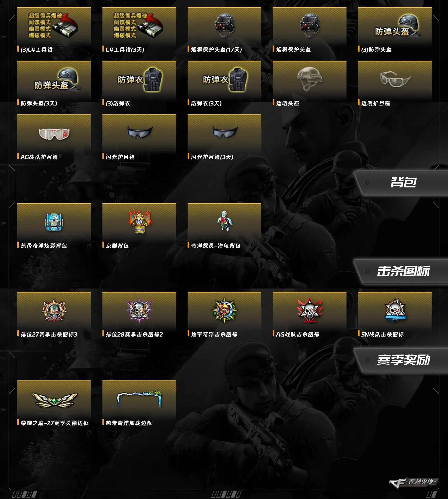
Task: Click the 闪光护目镜(3天) label text
Action: pos(212,157)
